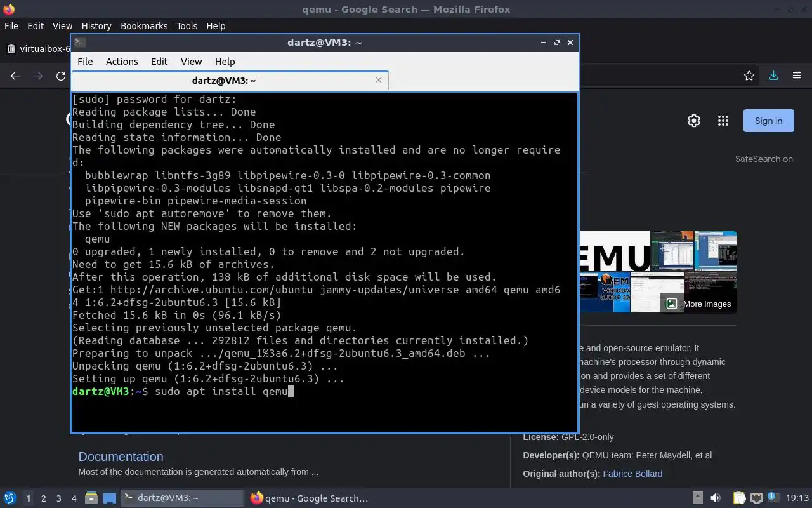Open Firefox History menu

[x=96, y=26]
